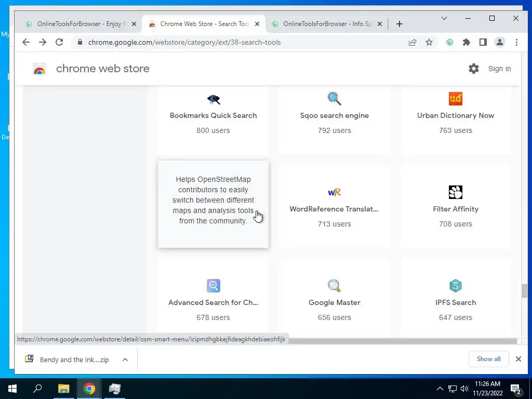
Task: Open the IPFS Search cube icon
Action: coord(455,286)
